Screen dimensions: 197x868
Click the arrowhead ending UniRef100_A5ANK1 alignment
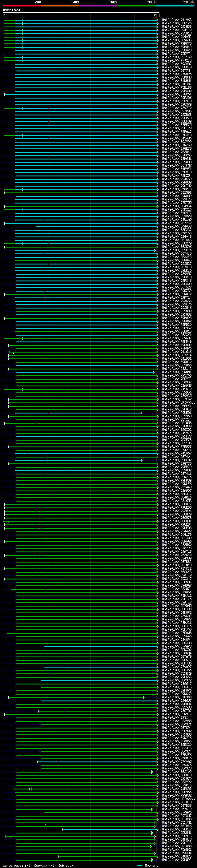point(151,850)
